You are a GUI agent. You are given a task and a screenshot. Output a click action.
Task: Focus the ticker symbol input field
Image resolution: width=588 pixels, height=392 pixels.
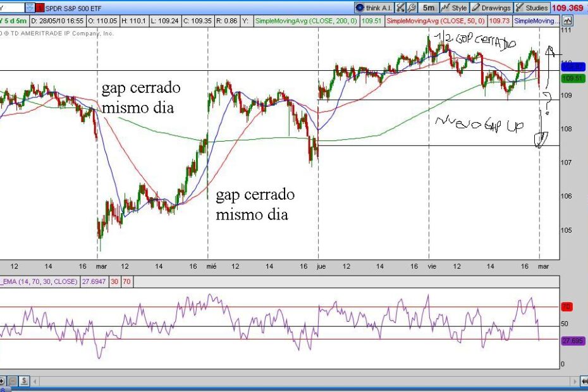coord(12,8)
